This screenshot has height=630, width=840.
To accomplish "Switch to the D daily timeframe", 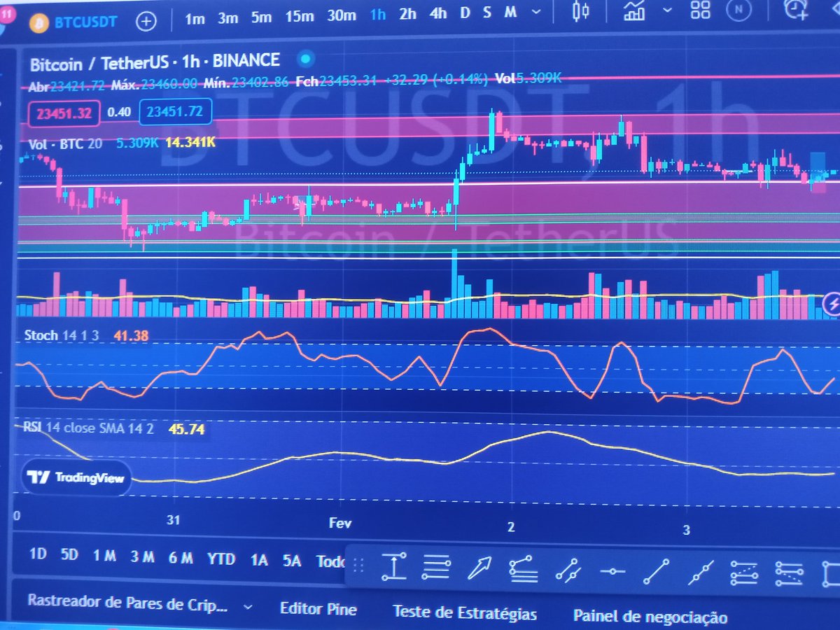I will (465, 13).
